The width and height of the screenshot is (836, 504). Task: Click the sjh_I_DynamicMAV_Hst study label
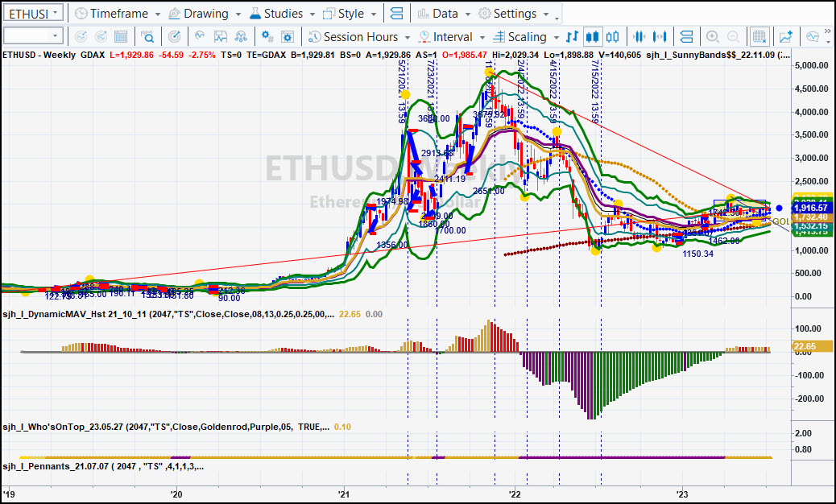point(168,314)
